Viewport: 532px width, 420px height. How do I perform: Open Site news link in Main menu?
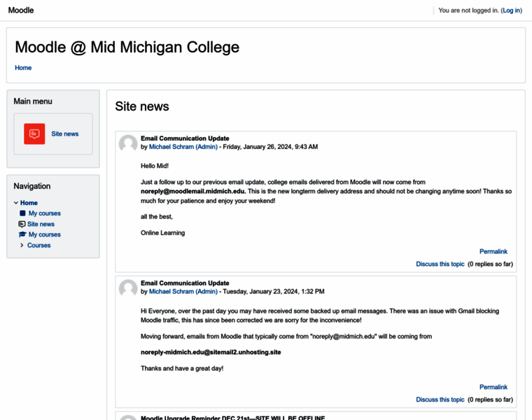65,134
